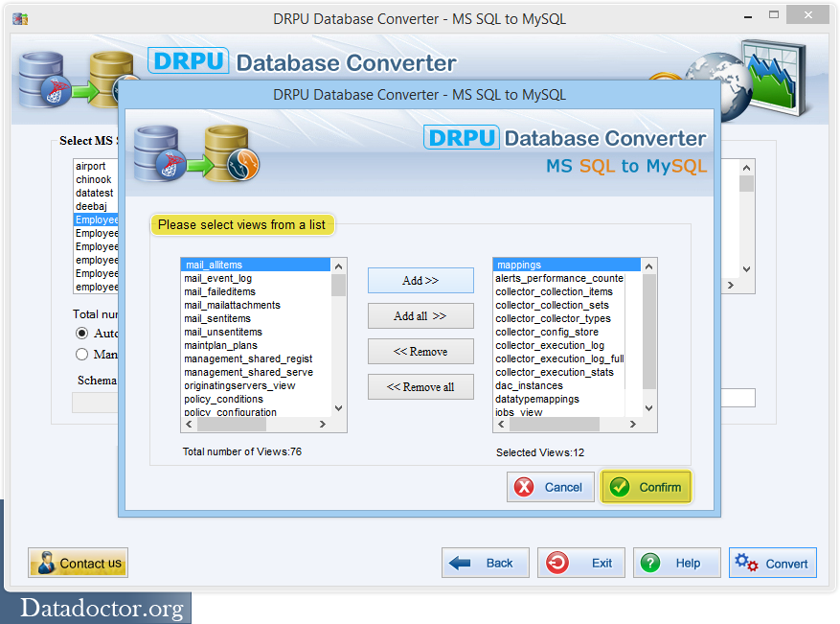The image size is (840, 624).
Task: Select dac_instances in selected list
Action: [x=559, y=385]
